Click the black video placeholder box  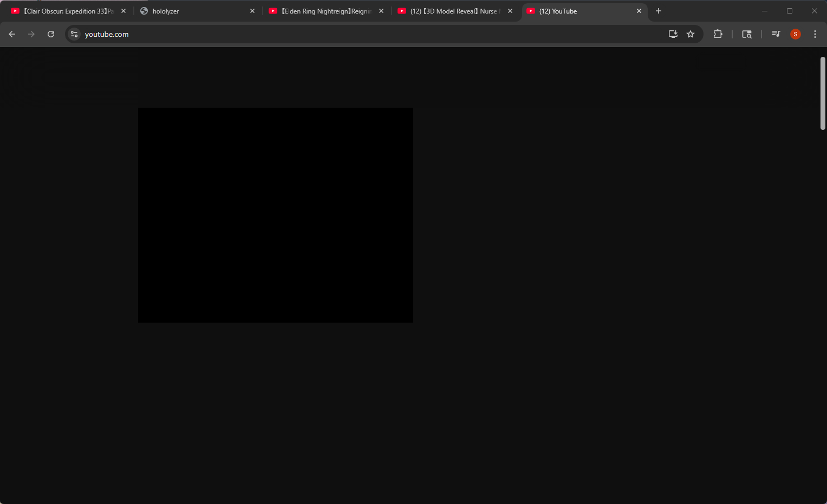tap(276, 215)
